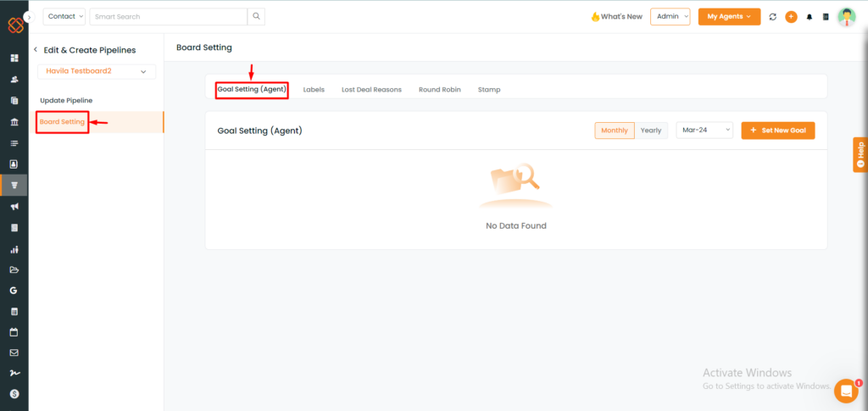Open the calendar icon in sidebar
This screenshot has width=868, height=411.
14,332
